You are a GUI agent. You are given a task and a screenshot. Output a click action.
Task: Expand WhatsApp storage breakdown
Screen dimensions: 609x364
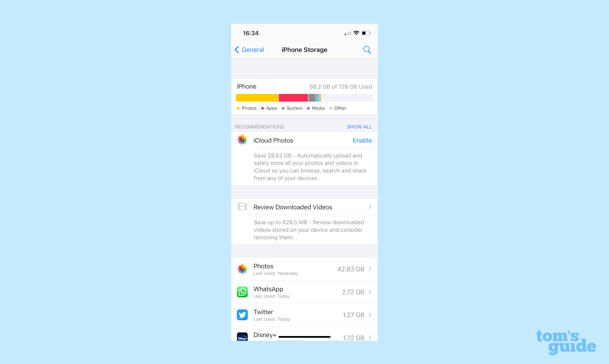(304, 292)
